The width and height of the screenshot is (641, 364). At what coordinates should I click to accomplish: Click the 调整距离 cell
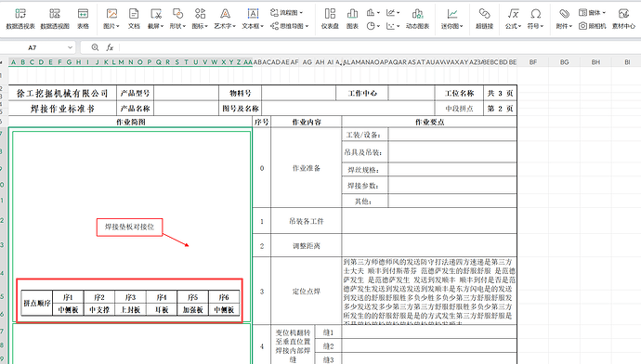[307, 246]
